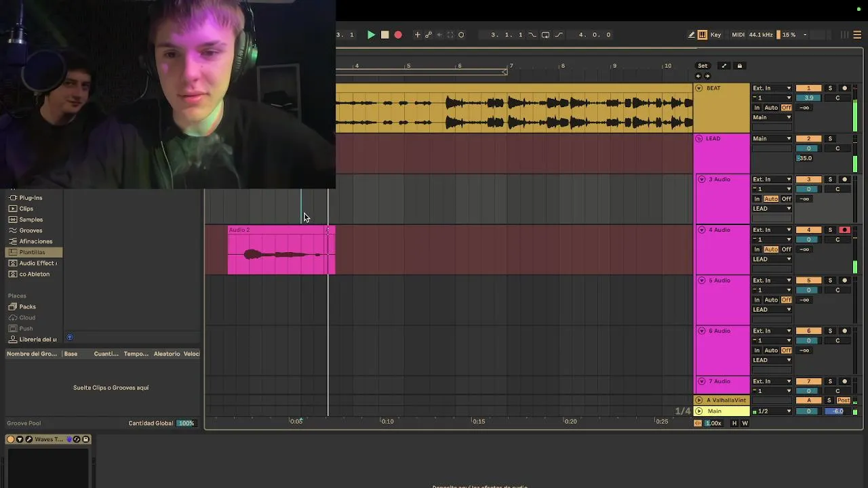Select the Audio 2 clip in arrangement
This screenshot has height=488, width=868.
coord(281,251)
